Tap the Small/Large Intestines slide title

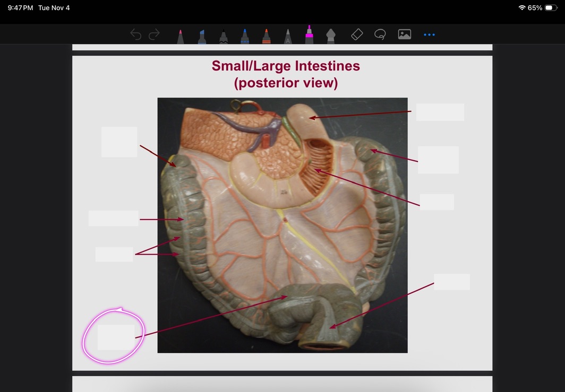pos(286,74)
